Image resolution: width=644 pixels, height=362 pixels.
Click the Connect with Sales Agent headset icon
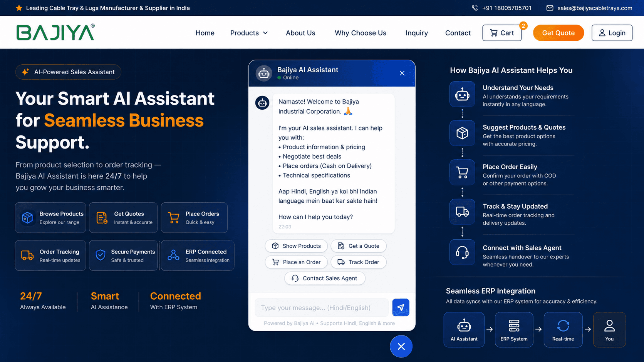[462, 252]
